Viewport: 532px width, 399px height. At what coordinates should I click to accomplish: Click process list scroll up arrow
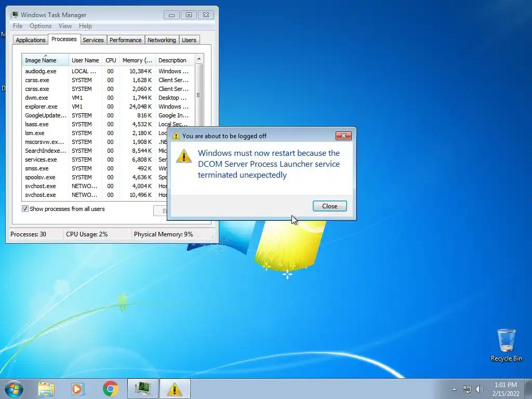pos(199,59)
